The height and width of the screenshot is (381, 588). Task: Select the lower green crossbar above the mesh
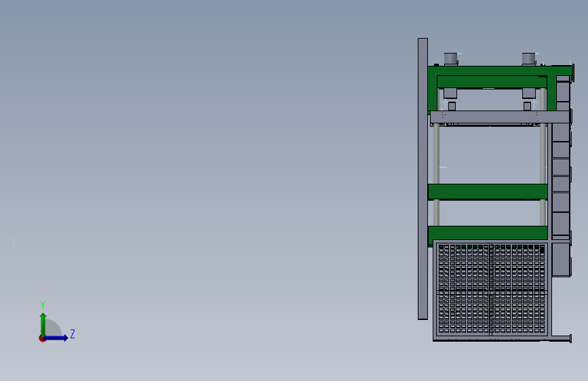[488, 233]
